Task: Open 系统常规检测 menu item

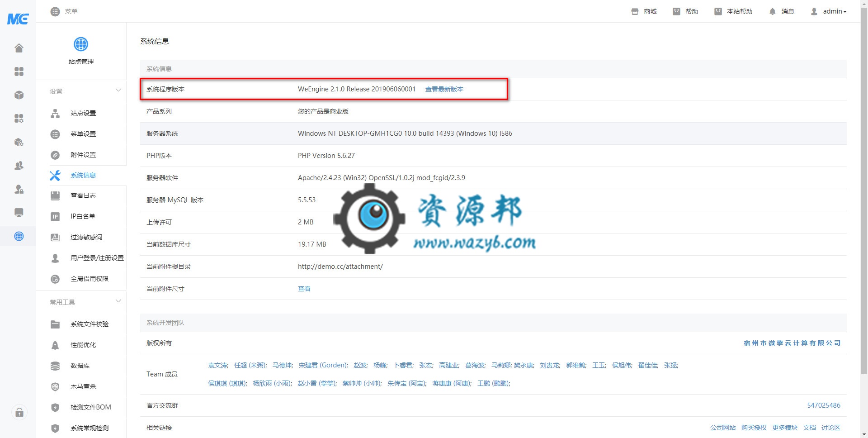Action: 90,428
